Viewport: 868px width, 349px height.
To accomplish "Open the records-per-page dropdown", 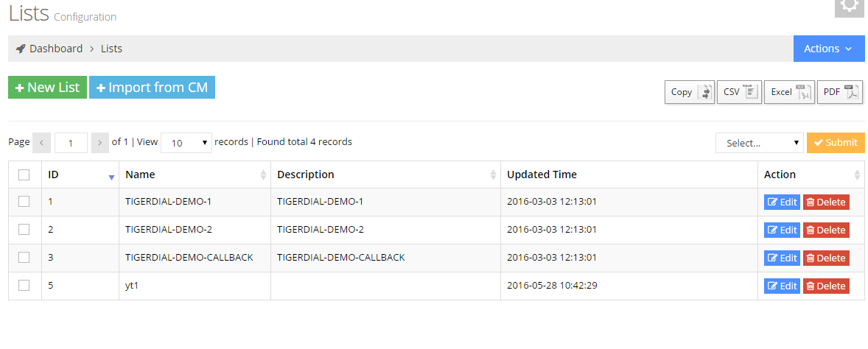I will 186,143.
